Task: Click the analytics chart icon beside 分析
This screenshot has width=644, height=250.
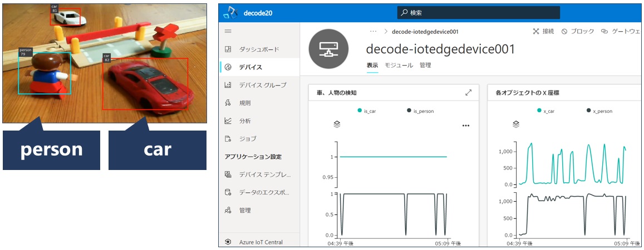Action: coord(228,121)
